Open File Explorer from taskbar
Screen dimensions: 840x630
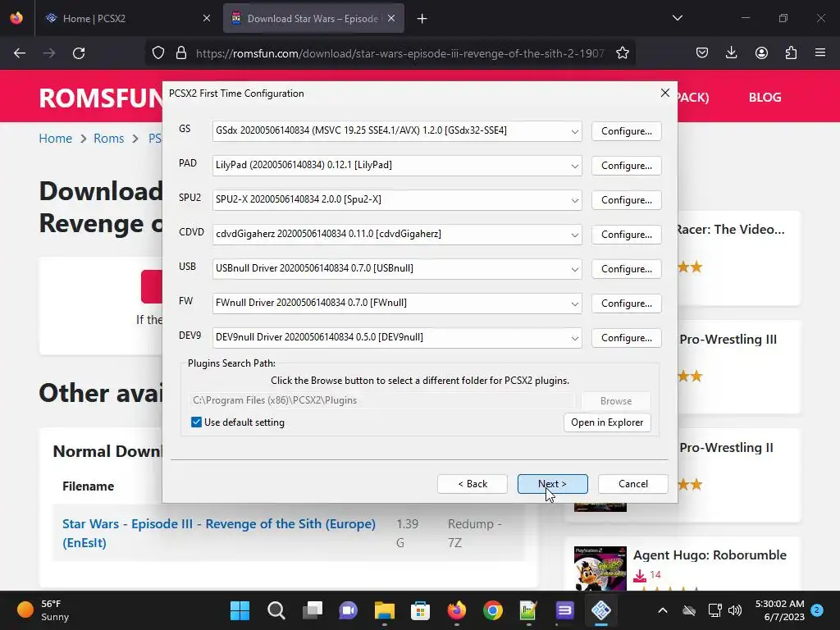384,610
